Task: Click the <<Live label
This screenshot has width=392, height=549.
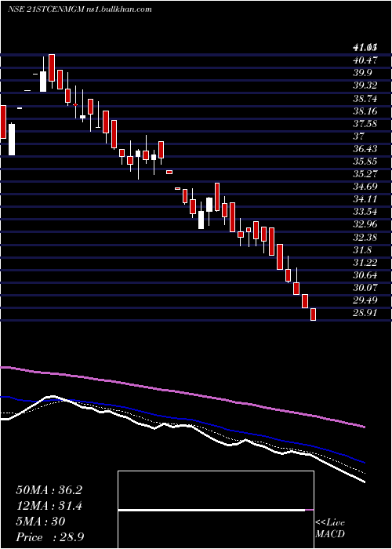Action: (x=330, y=523)
